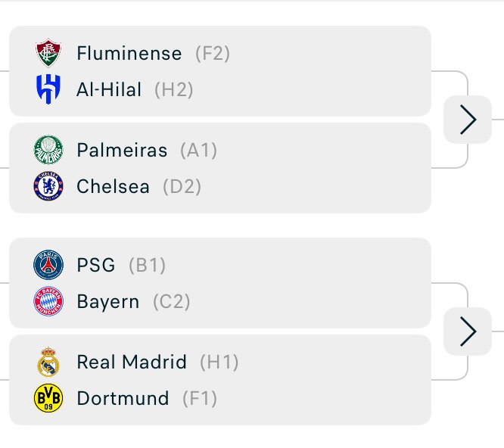This screenshot has width=504, height=448.
Task: Open the Palmeiras team name
Action: click(122, 151)
